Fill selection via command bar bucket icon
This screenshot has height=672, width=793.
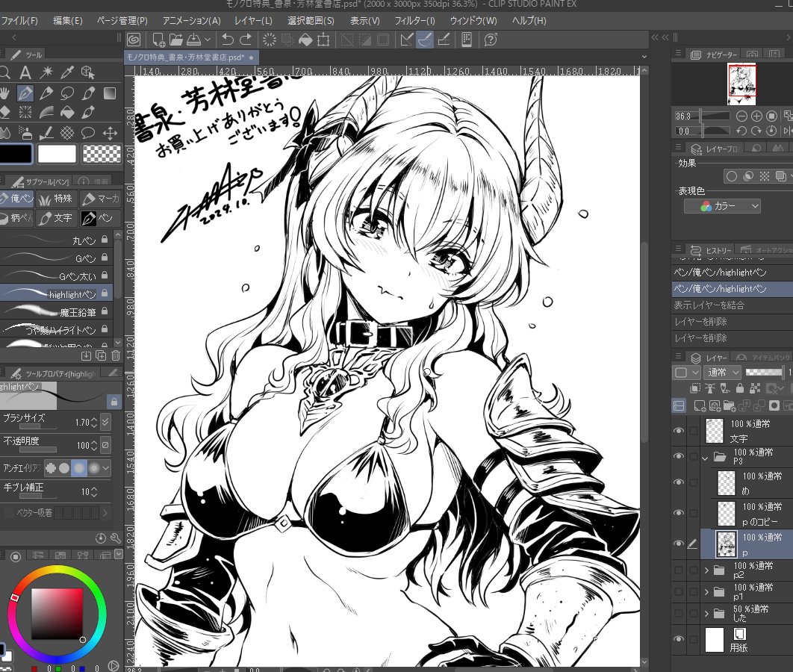305,40
